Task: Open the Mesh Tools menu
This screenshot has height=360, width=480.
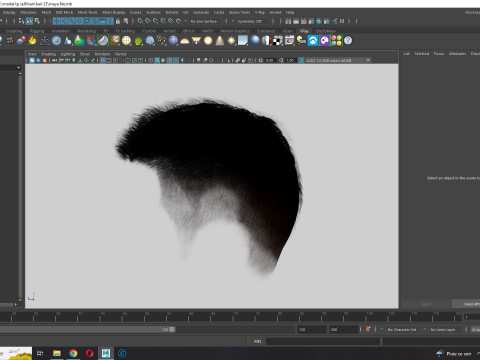Action: pos(87,12)
